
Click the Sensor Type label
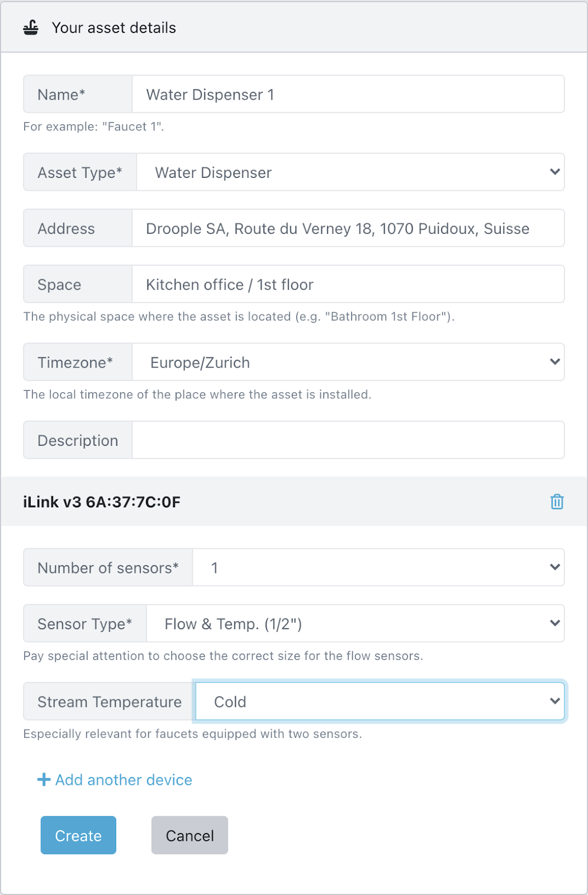85,624
